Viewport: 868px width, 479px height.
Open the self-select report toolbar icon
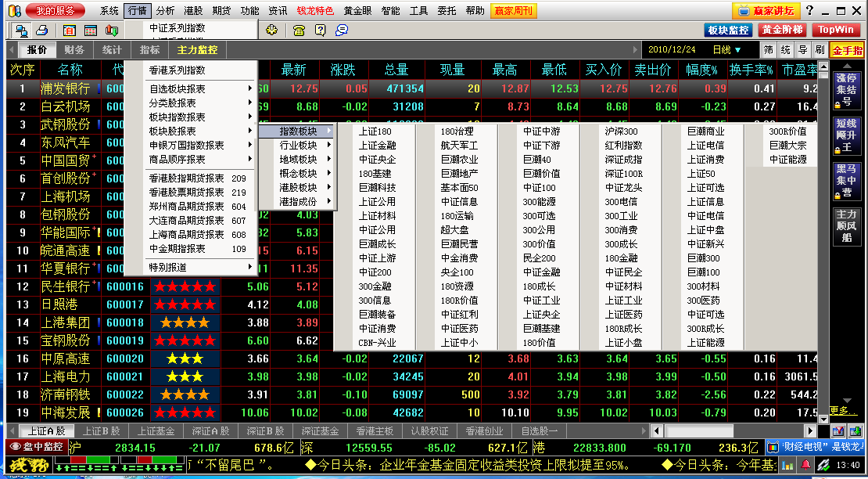click(70, 30)
